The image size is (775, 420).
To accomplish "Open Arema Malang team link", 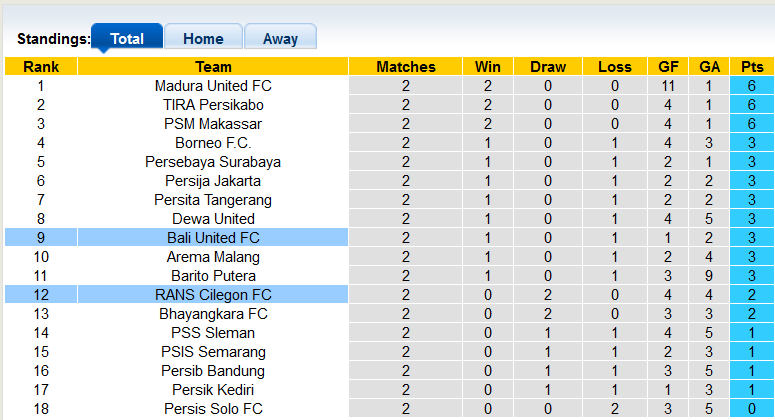I will click(x=213, y=257).
